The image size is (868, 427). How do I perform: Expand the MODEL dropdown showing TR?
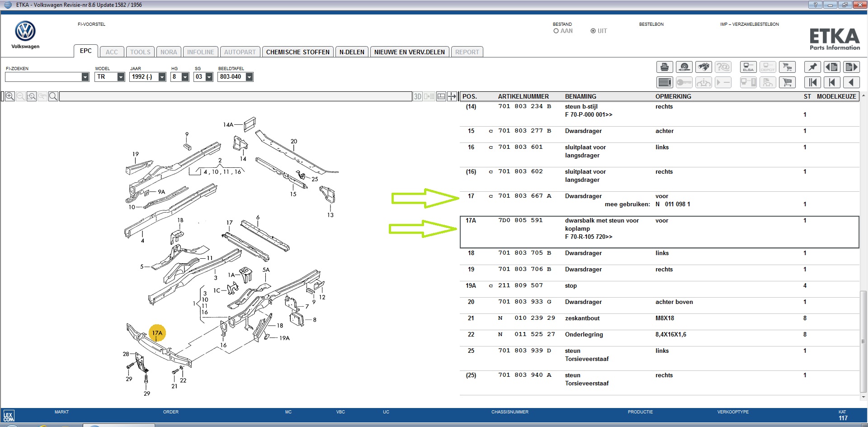[x=121, y=77]
